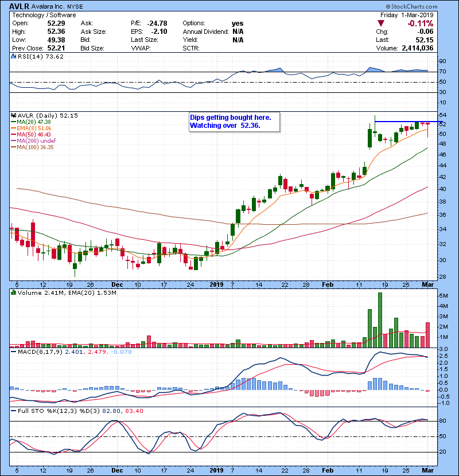Click the EPS value -2.10

pyautogui.click(x=159, y=32)
